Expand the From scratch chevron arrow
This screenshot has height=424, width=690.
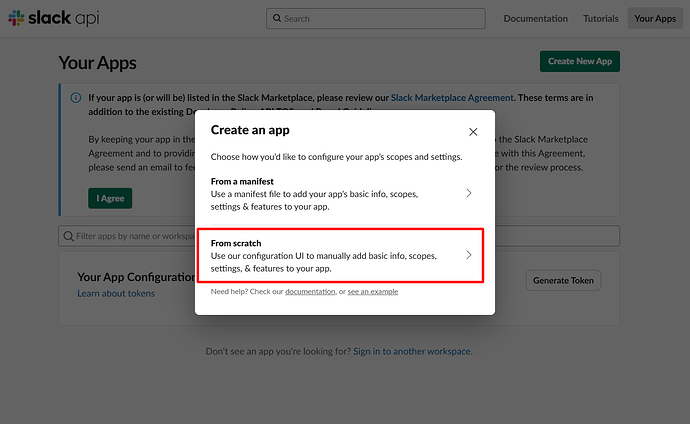click(x=469, y=255)
